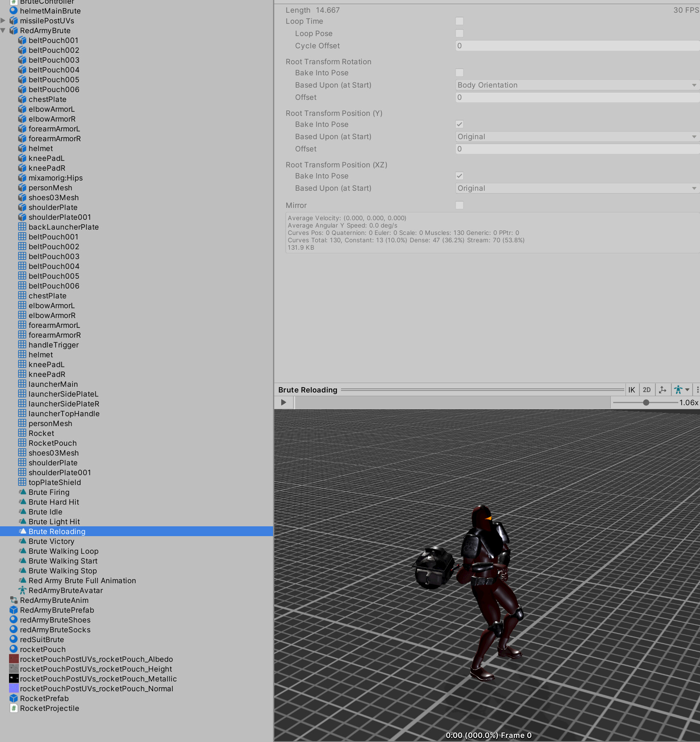Select Red Army Brute Full Animation clip
Viewport: 700px width, 742px height.
82,580
